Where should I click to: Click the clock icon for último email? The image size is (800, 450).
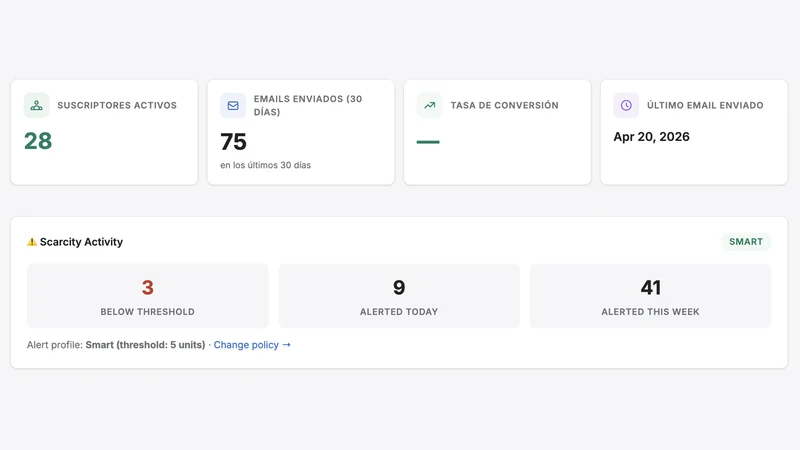pyautogui.click(x=626, y=106)
